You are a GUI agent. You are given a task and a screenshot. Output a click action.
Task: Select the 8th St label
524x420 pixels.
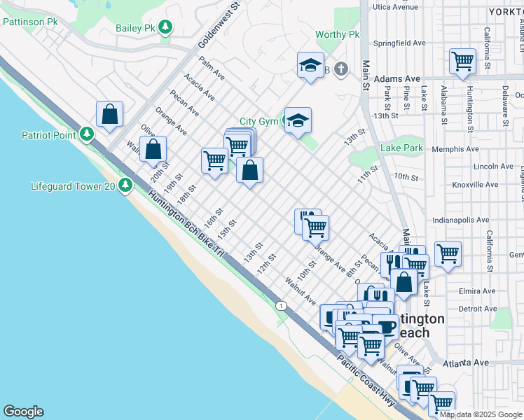pyautogui.click(x=354, y=269)
